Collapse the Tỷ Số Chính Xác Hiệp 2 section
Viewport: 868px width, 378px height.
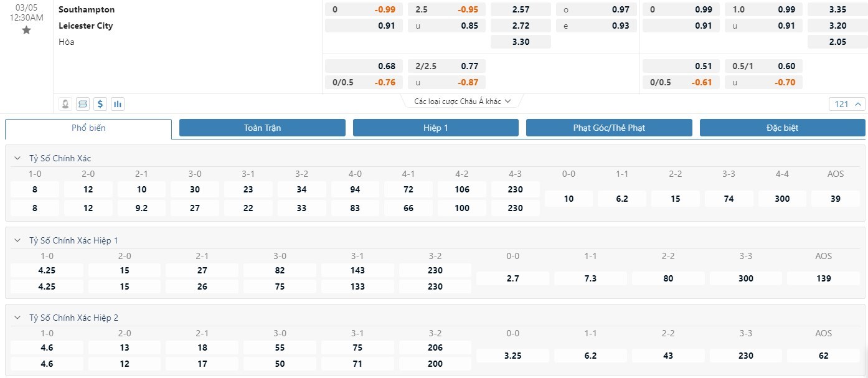tap(17, 318)
